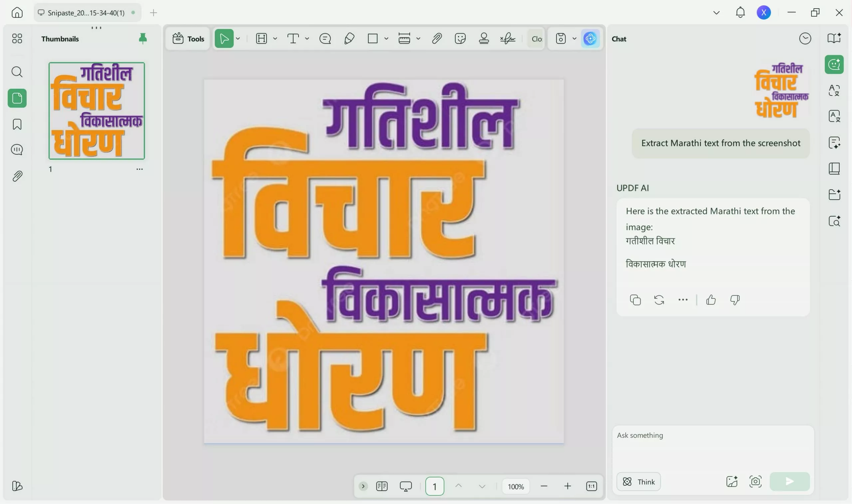Copy the UPDF AI response

point(635,300)
